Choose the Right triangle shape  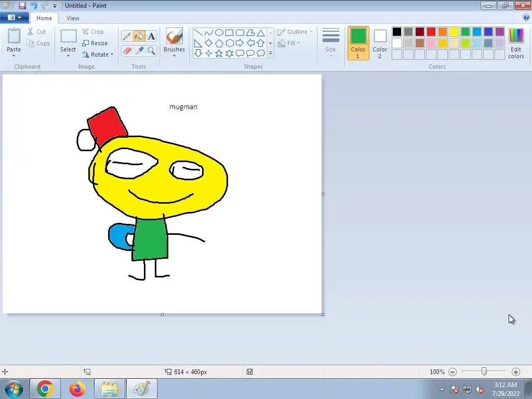(x=198, y=43)
